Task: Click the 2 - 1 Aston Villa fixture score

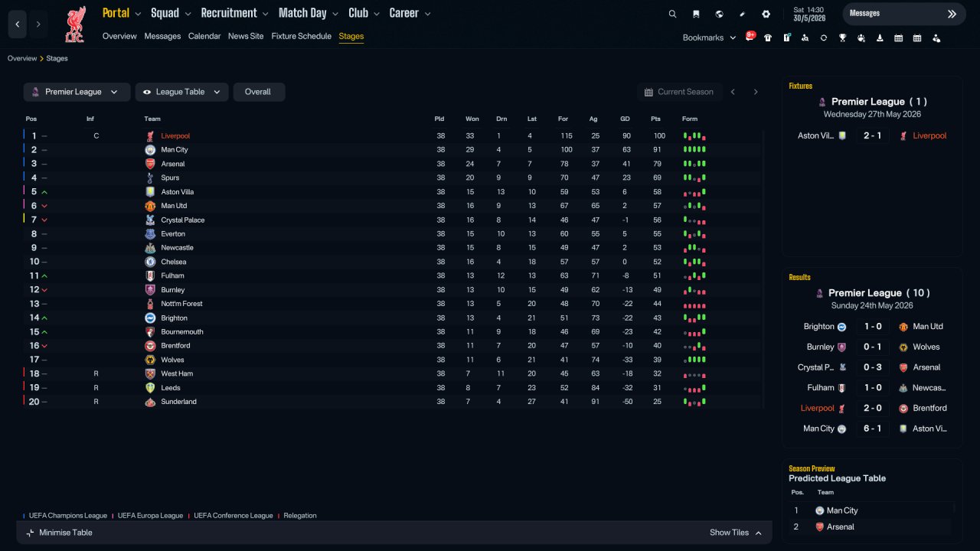Action: pyautogui.click(x=873, y=135)
